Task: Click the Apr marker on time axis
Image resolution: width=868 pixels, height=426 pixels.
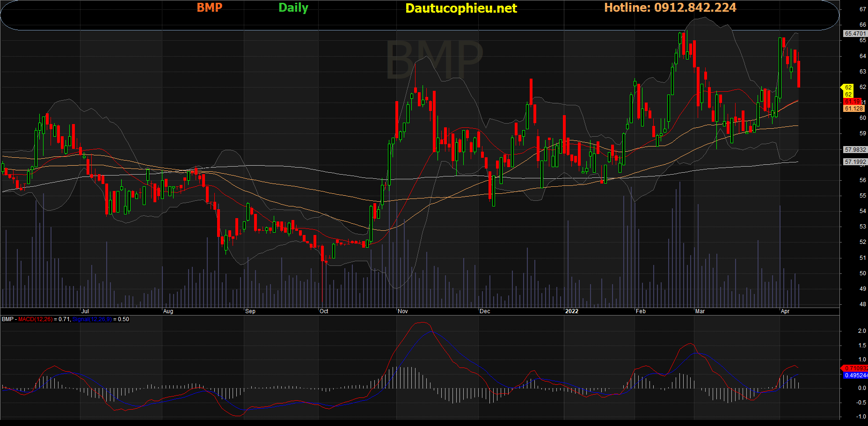Action: pyautogui.click(x=785, y=311)
